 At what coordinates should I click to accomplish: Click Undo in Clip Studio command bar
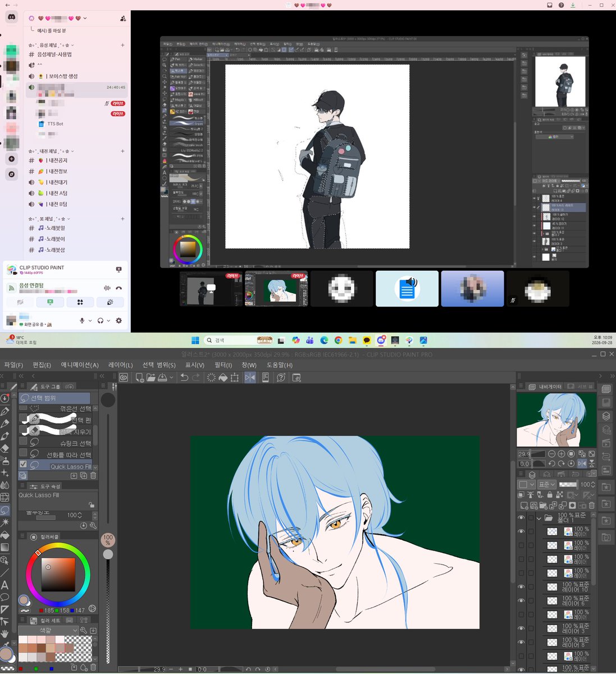point(184,377)
